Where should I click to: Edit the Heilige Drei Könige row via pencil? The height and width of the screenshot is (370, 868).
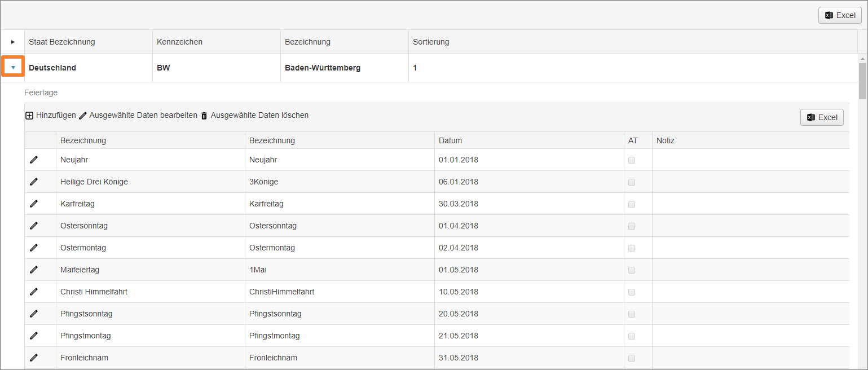pos(34,182)
